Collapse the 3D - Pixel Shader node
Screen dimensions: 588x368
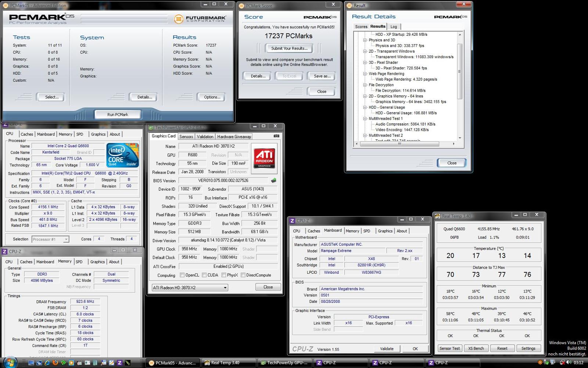pyautogui.click(x=365, y=63)
